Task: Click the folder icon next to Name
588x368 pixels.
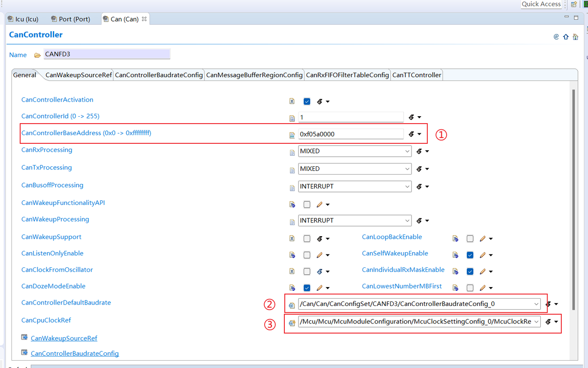Action: point(38,55)
